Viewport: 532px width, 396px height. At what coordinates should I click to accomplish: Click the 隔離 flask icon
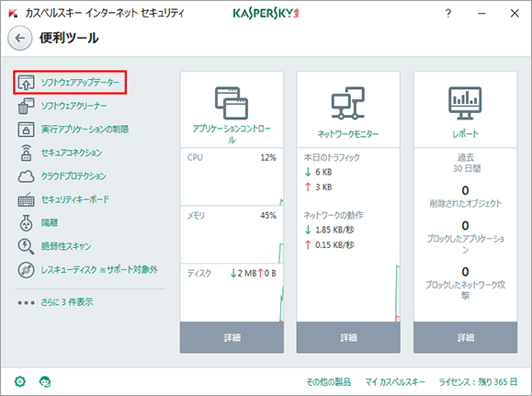(x=26, y=223)
